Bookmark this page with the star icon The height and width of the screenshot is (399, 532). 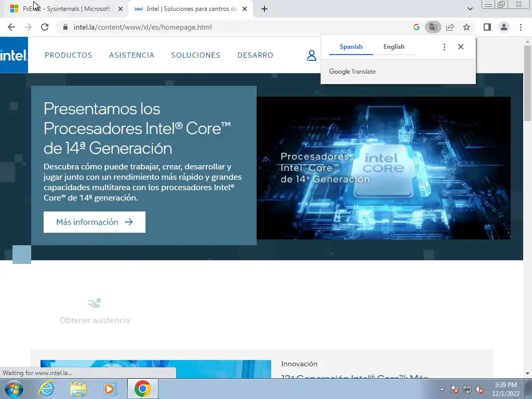point(467,27)
